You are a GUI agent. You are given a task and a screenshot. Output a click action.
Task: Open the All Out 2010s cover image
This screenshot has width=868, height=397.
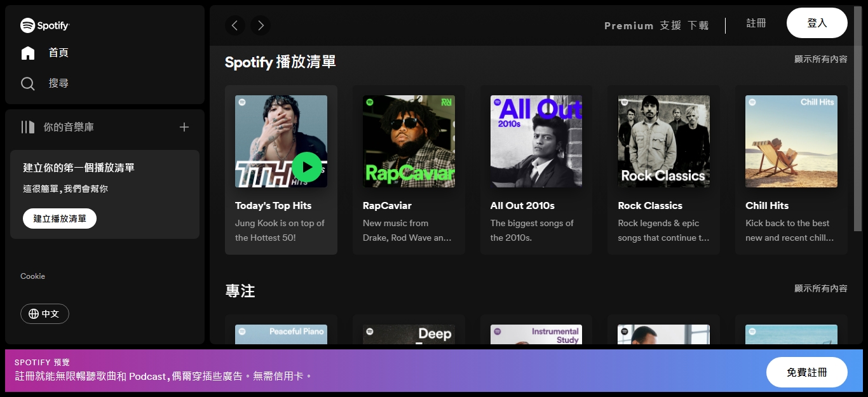click(536, 141)
